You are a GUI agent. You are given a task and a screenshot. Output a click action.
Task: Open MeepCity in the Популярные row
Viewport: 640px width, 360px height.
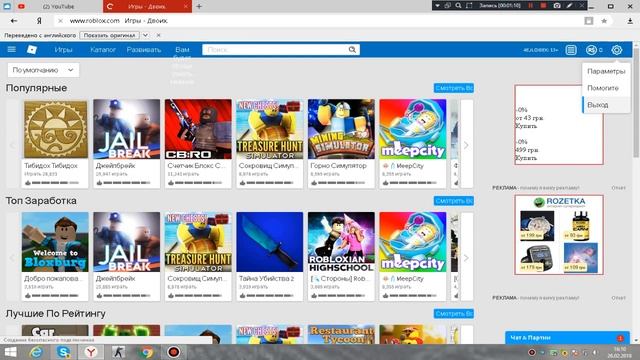click(413, 129)
